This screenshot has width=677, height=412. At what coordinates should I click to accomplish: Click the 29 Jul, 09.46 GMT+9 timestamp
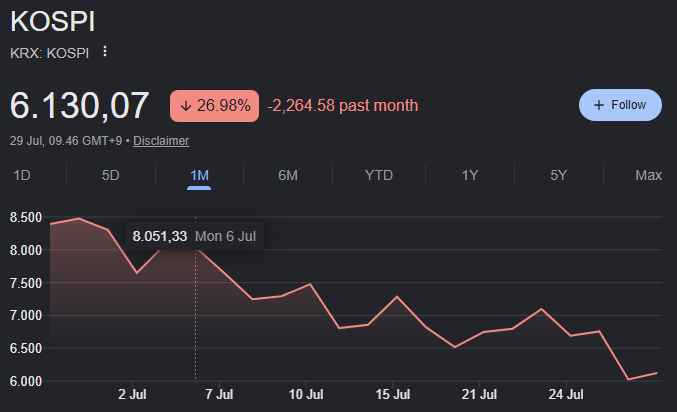[x=66, y=141]
